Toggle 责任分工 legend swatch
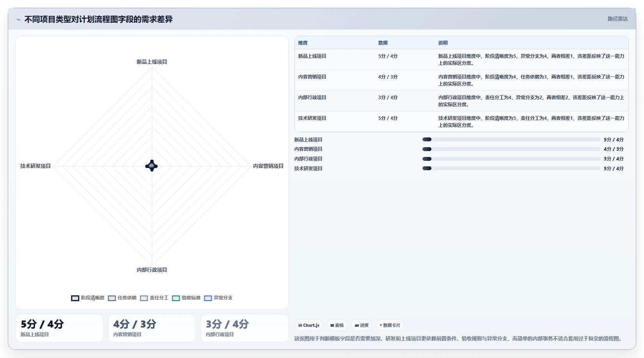 144,298
